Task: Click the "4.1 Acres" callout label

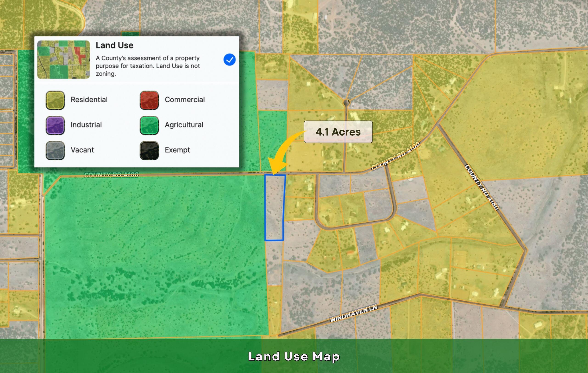Action: (x=338, y=132)
